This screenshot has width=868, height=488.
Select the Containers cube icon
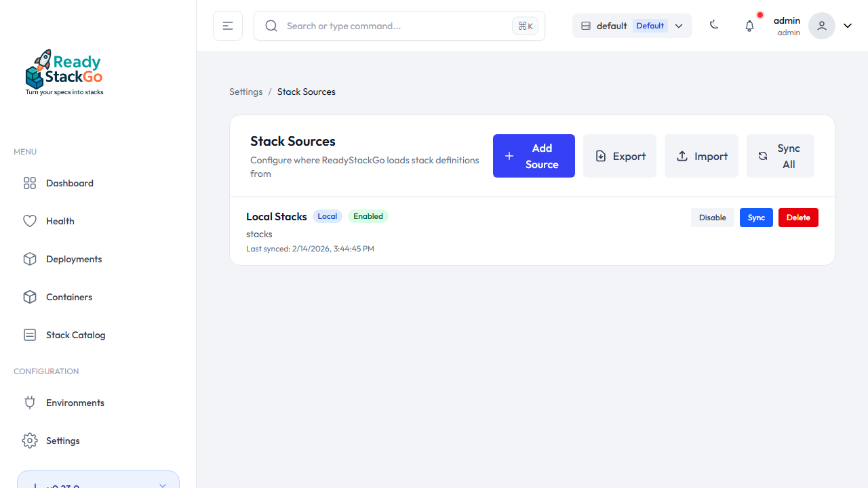pos(30,297)
